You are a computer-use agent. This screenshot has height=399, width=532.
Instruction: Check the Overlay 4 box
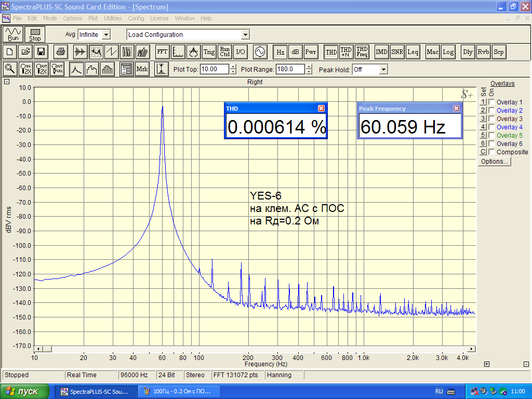tap(491, 127)
